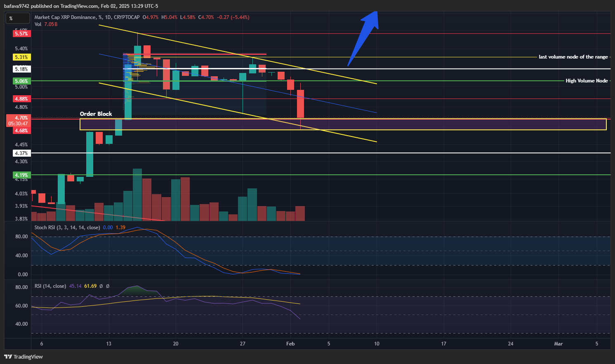Click the 13 date on time axis
Image resolution: width=615 pixels, height=364 pixels.
[x=108, y=344]
